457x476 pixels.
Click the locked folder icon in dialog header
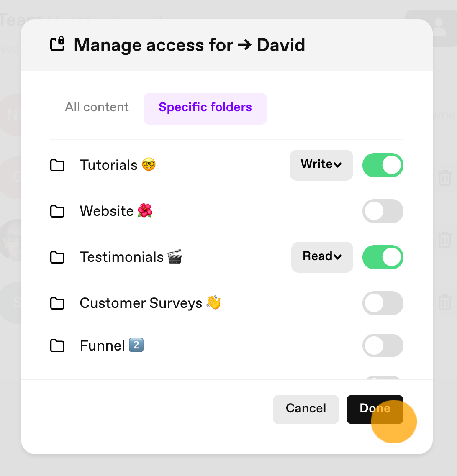tap(57, 44)
